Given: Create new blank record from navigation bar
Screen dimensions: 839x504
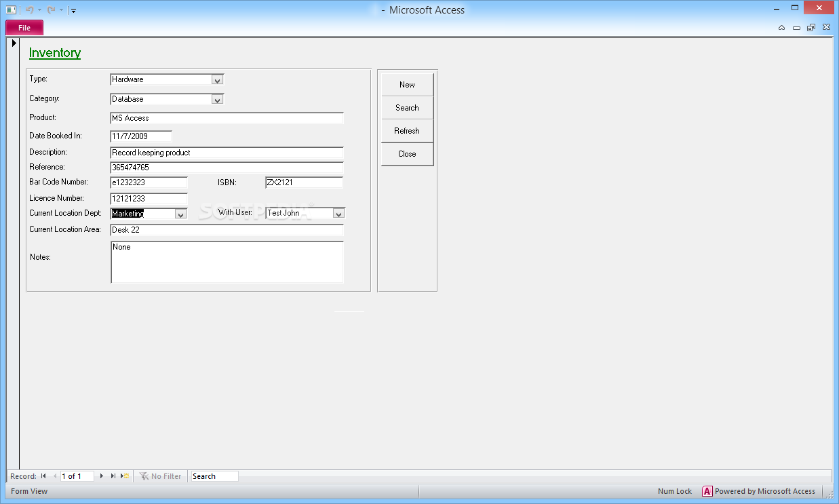Looking at the screenshot, I should click(125, 476).
